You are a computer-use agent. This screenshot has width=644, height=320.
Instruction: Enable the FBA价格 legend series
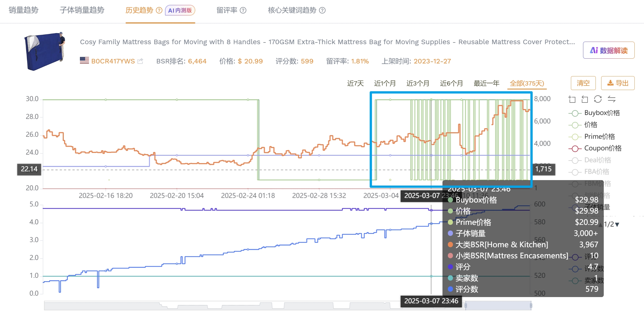(589, 172)
